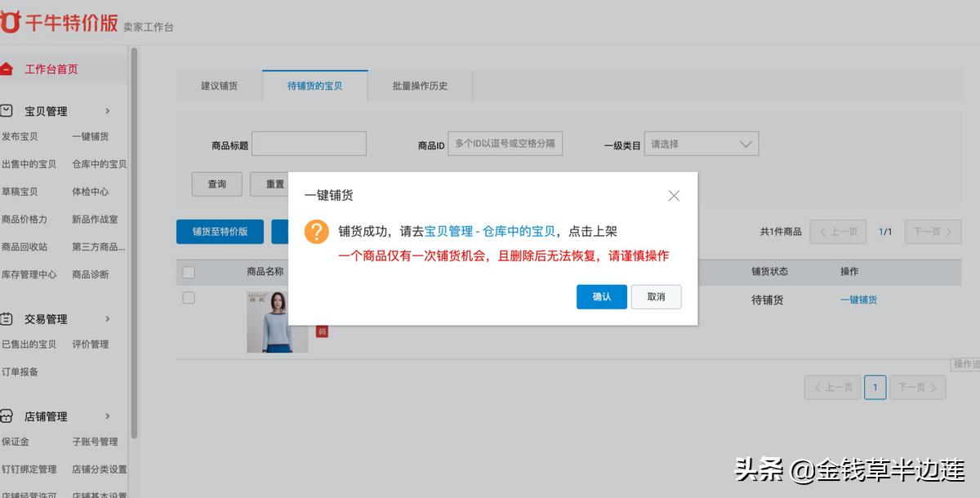Click the 一键铺货 link in operation column
The width and height of the screenshot is (980, 498).
click(x=858, y=300)
